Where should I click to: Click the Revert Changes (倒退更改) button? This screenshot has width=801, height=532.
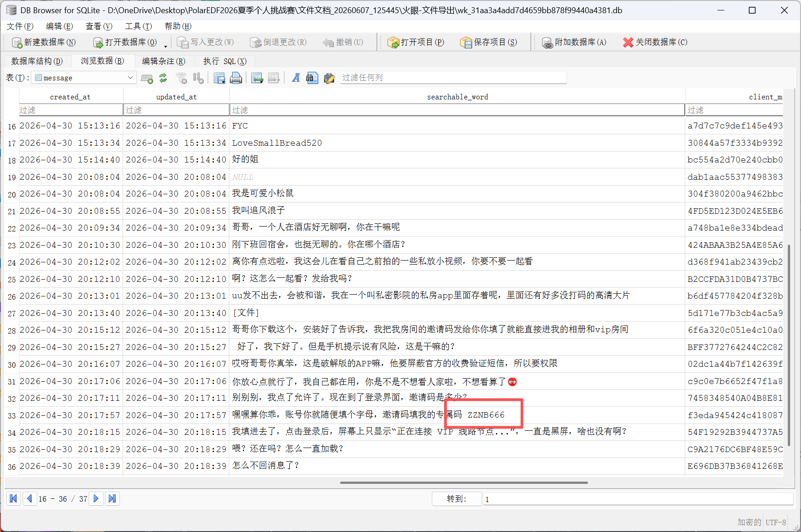point(278,42)
